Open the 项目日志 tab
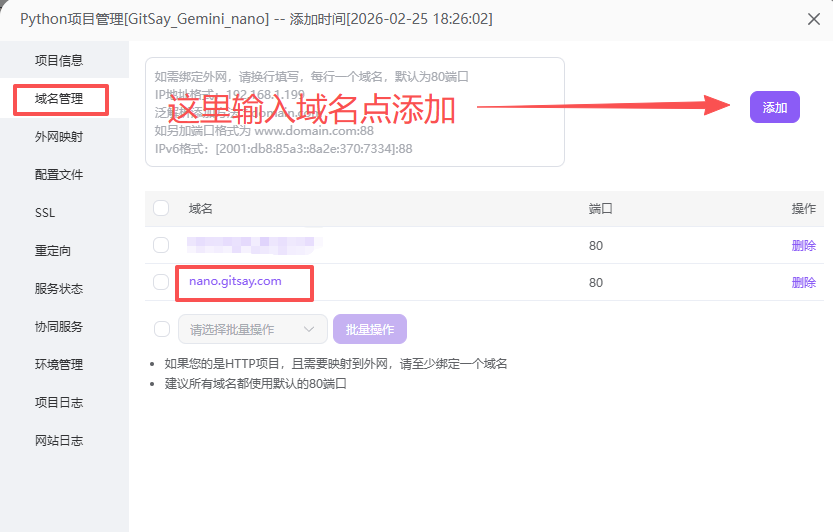Image resolution: width=833 pixels, height=532 pixels. [59, 403]
